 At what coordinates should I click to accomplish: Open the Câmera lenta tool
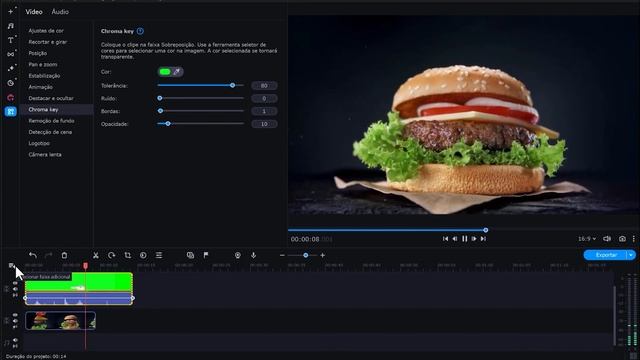coord(45,155)
